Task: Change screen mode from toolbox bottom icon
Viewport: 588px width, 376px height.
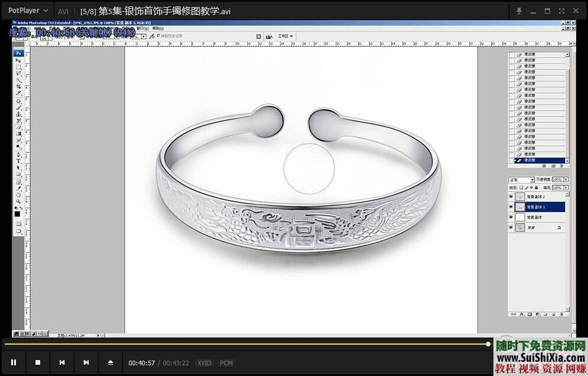Action: (18, 232)
